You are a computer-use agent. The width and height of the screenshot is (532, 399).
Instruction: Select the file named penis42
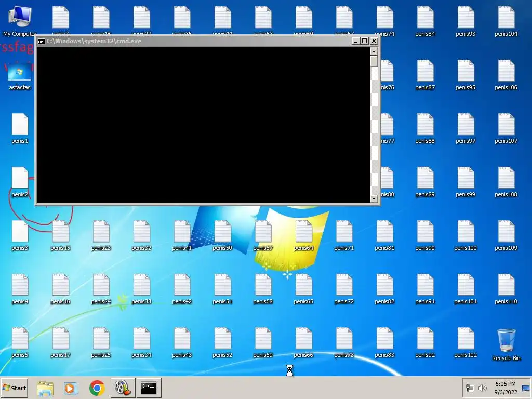(x=182, y=290)
